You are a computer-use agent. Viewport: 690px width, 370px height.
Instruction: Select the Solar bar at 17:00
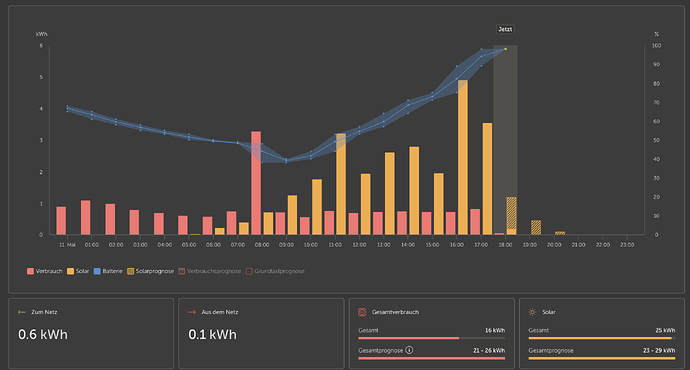pos(487,179)
